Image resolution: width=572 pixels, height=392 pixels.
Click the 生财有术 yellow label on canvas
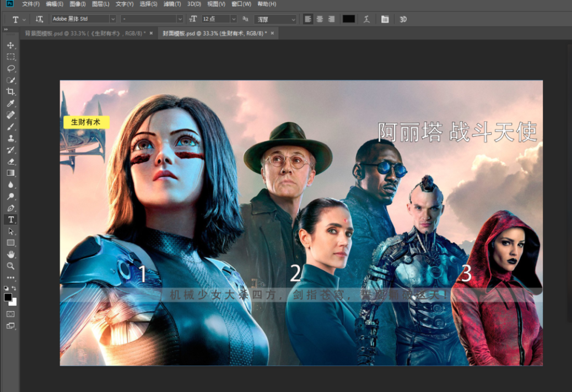click(x=86, y=122)
